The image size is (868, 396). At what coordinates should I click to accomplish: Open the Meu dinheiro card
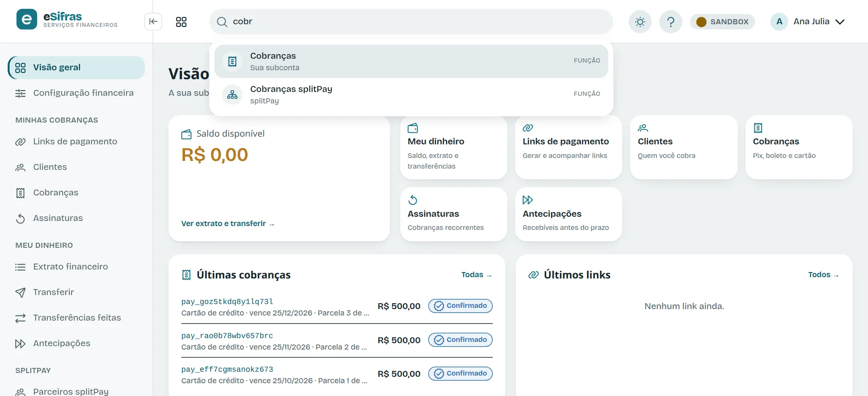(454, 147)
